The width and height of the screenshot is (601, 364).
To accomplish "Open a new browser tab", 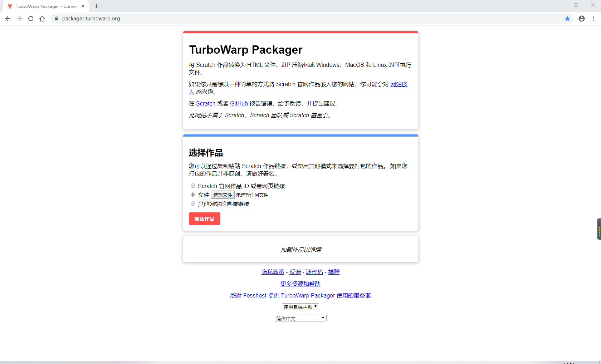I will pyautogui.click(x=97, y=6).
